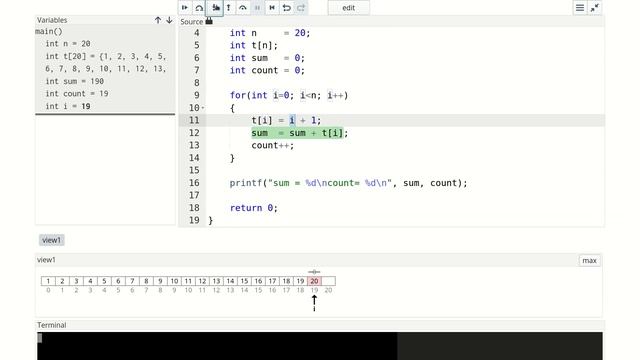The width and height of the screenshot is (640, 360).
Task: Click highlighted array cell containing 20
Action: (314, 281)
